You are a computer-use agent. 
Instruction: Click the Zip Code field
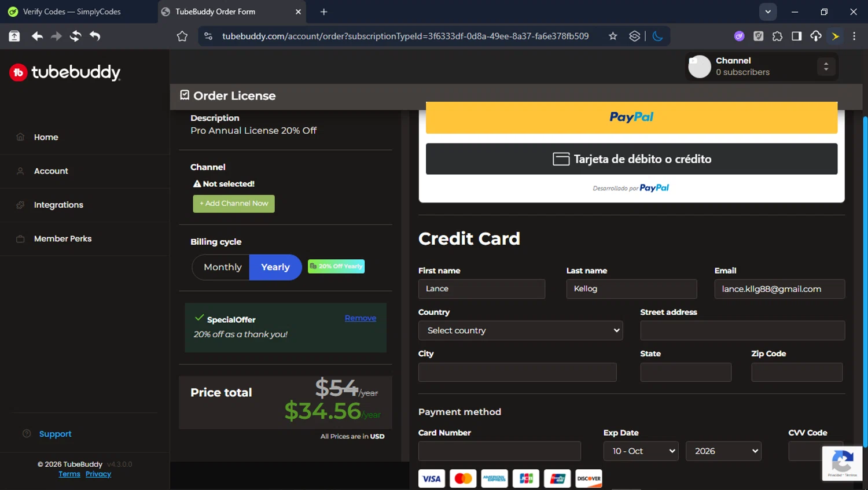point(797,372)
